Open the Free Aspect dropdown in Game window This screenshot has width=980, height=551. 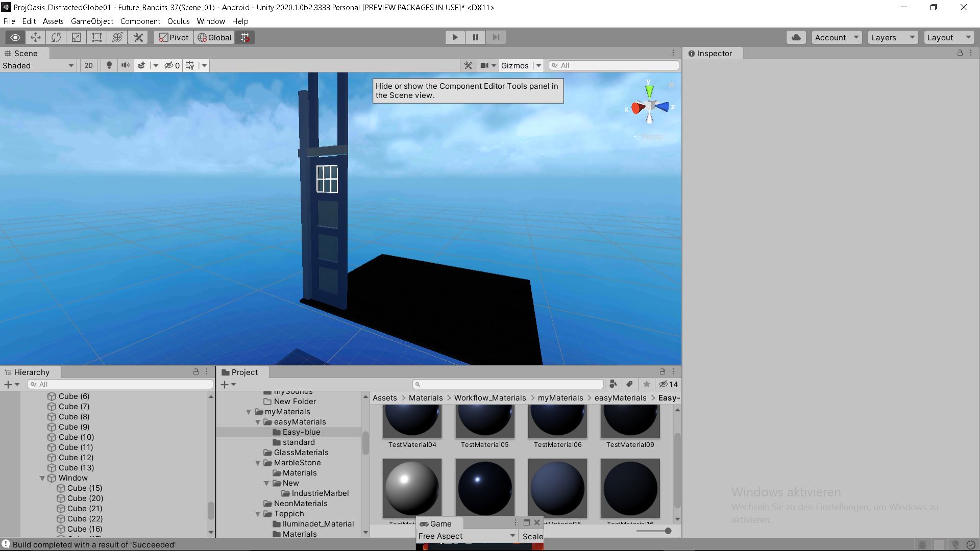(x=467, y=536)
